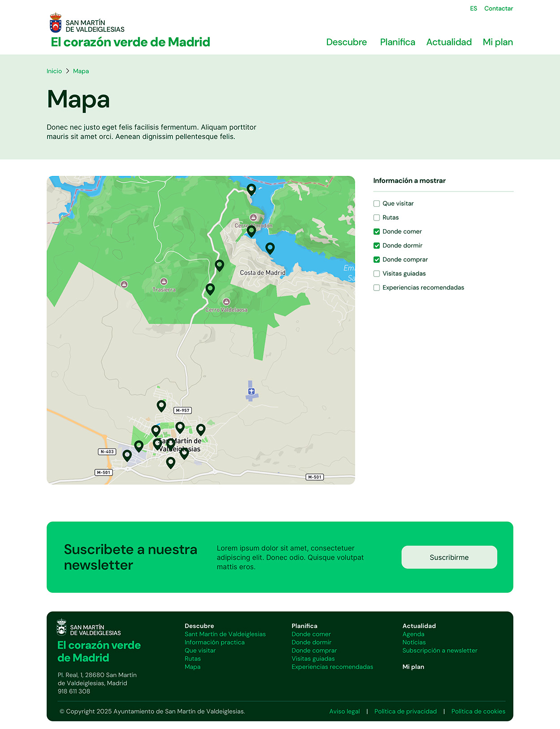Click the Inicio breadcrumb link

click(54, 71)
